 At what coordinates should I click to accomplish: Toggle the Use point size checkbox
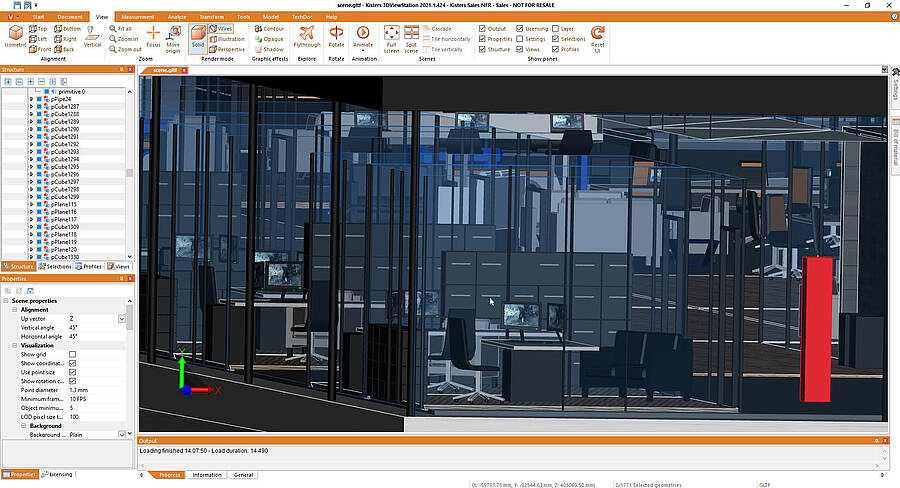tap(72, 373)
